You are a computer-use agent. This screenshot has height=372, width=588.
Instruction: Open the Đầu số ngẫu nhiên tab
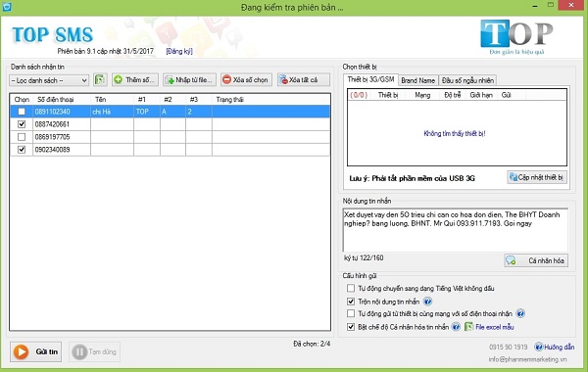467,80
